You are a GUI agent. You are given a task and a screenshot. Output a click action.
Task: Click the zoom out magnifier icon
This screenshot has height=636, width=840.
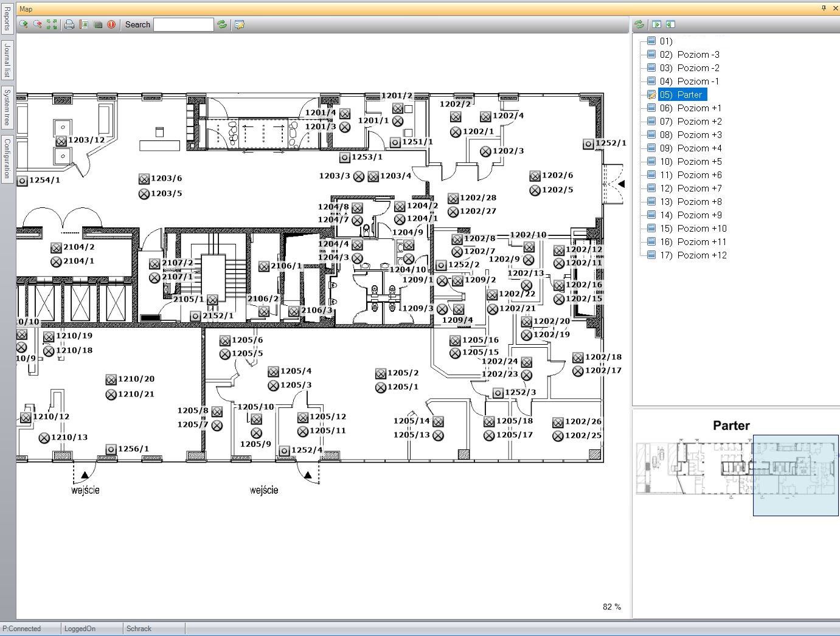click(x=38, y=24)
